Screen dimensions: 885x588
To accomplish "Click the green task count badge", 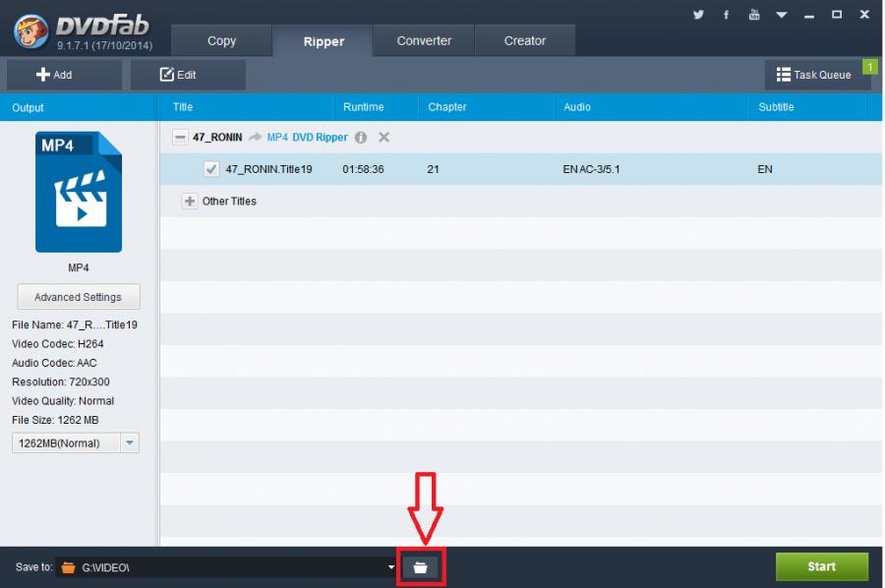I will pyautogui.click(x=870, y=67).
